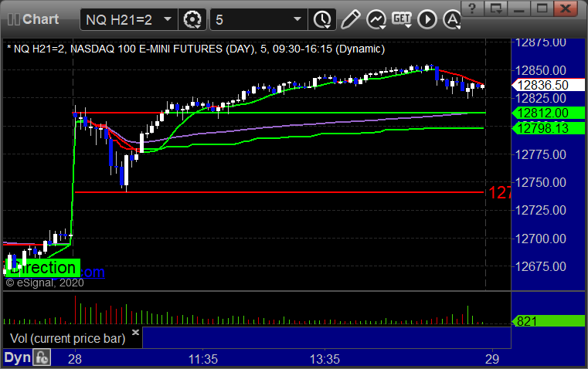
Task: Click the play replay button icon
Action: [427, 19]
